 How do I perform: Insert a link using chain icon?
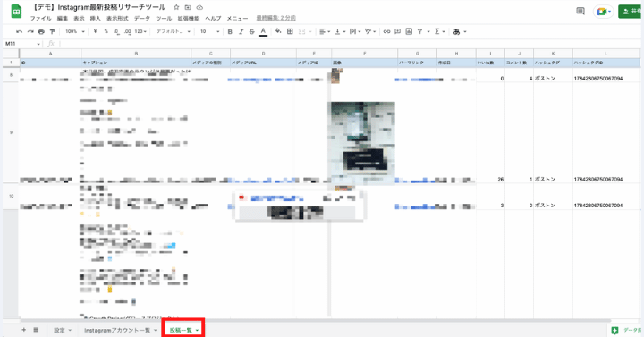[386, 31]
